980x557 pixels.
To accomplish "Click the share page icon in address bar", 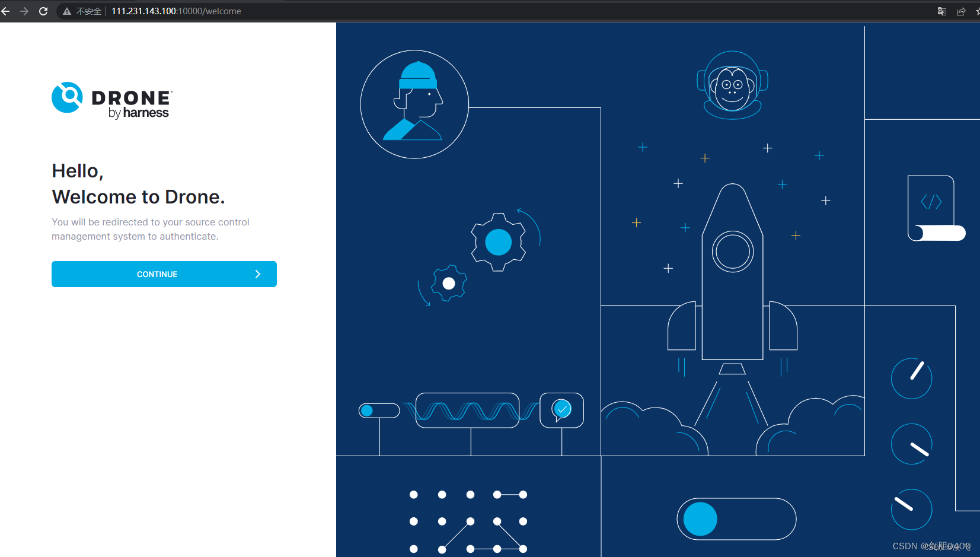I will (x=961, y=11).
